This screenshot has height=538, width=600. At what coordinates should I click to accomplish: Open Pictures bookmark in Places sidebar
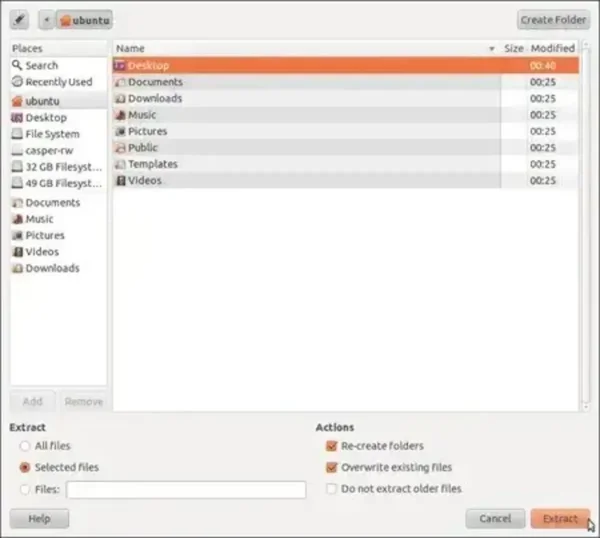click(x=59, y=235)
